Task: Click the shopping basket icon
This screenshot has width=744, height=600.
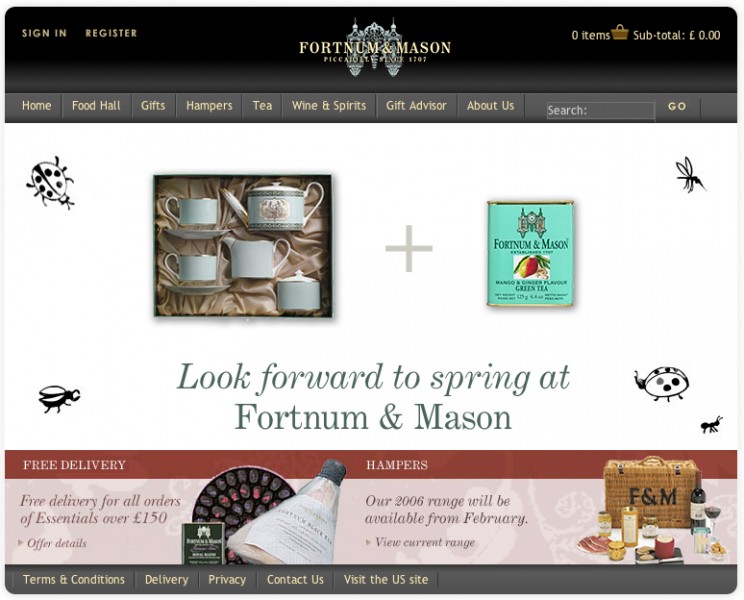Action: tap(620, 32)
